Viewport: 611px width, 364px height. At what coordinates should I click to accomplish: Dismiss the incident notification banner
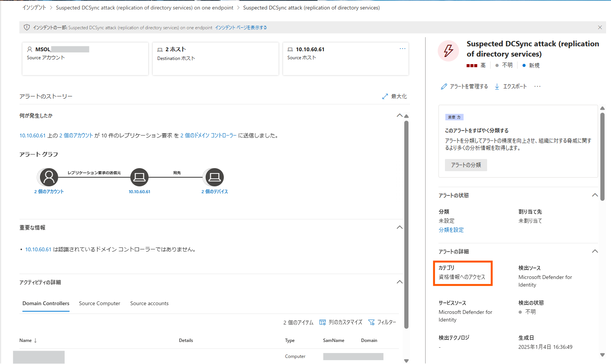600,27
